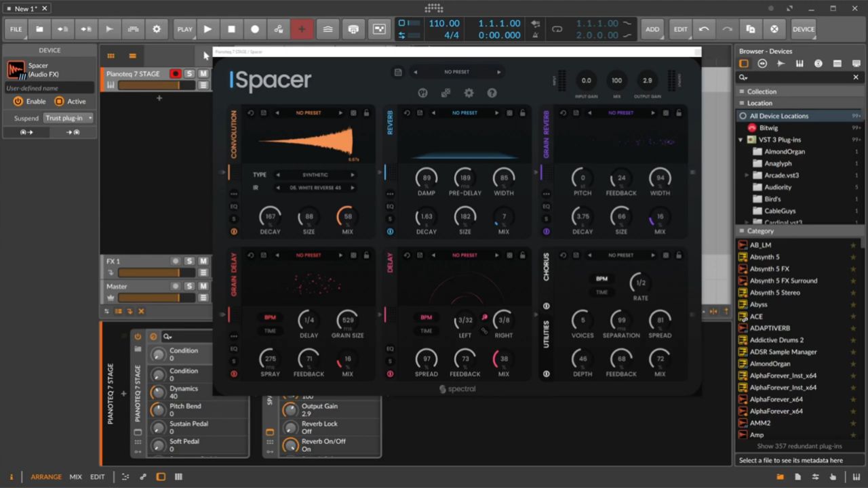
Task: Open the FILE menu
Action: tap(16, 28)
